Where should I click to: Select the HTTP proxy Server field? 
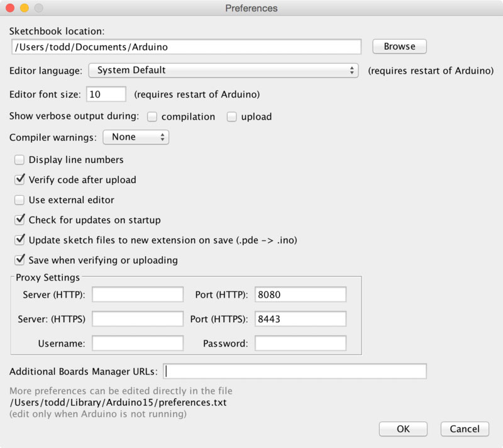click(137, 294)
